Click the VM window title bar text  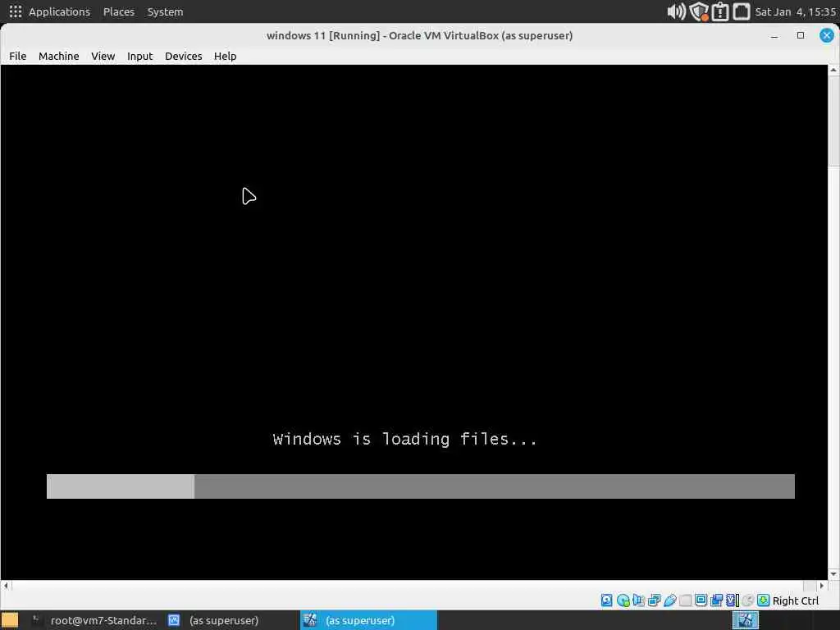click(x=419, y=36)
